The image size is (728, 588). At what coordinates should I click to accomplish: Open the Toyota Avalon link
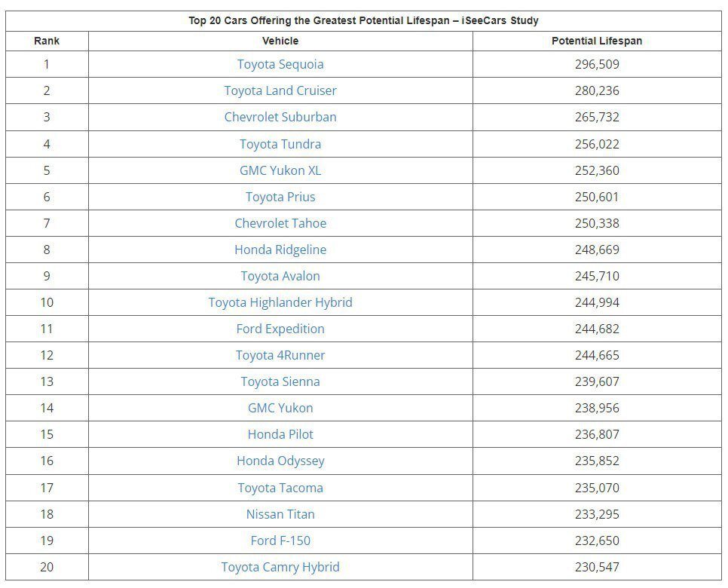[280, 277]
